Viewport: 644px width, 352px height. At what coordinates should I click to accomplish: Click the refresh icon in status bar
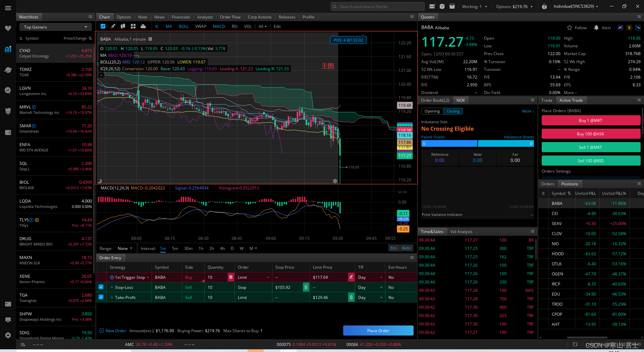575,344
